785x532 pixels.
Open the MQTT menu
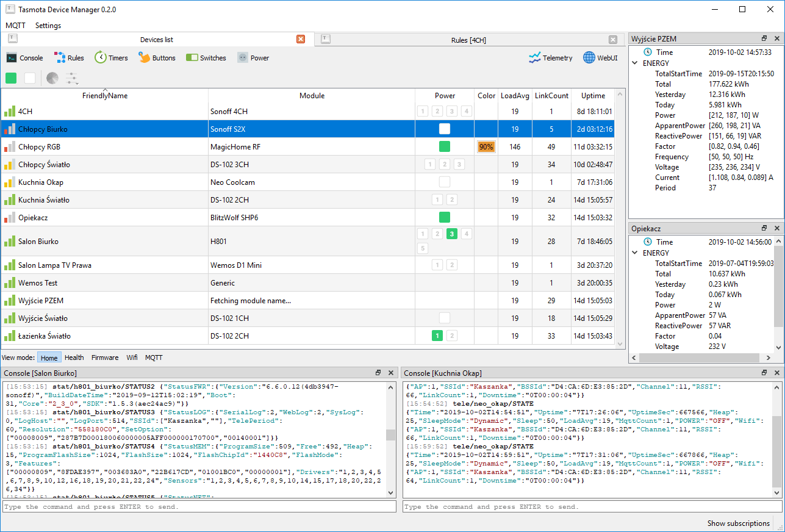pos(16,26)
